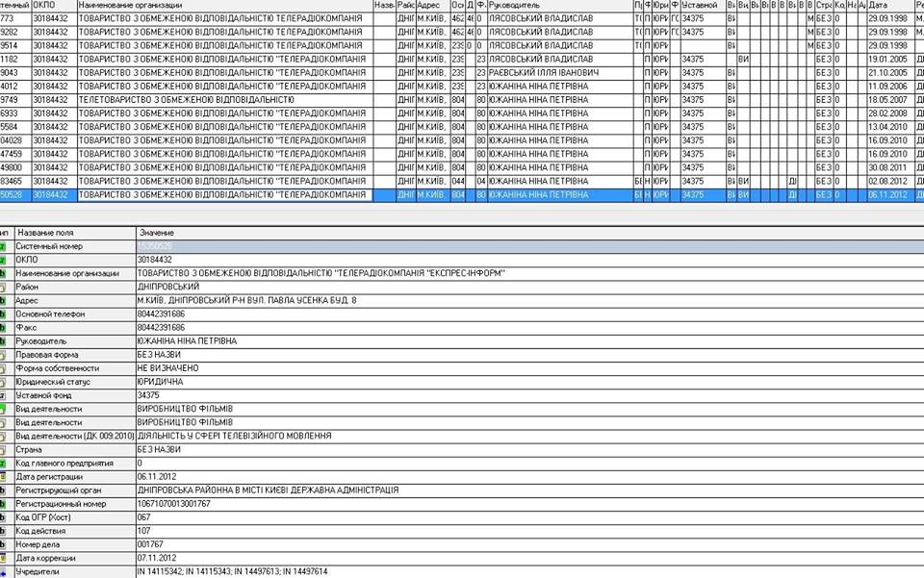Select the row with manager РАЄВСЬКИЙ ІЛЛЯ ІВАНОВИЧ
The width and height of the screenshot is (924, 578).
tap(462, 72)
